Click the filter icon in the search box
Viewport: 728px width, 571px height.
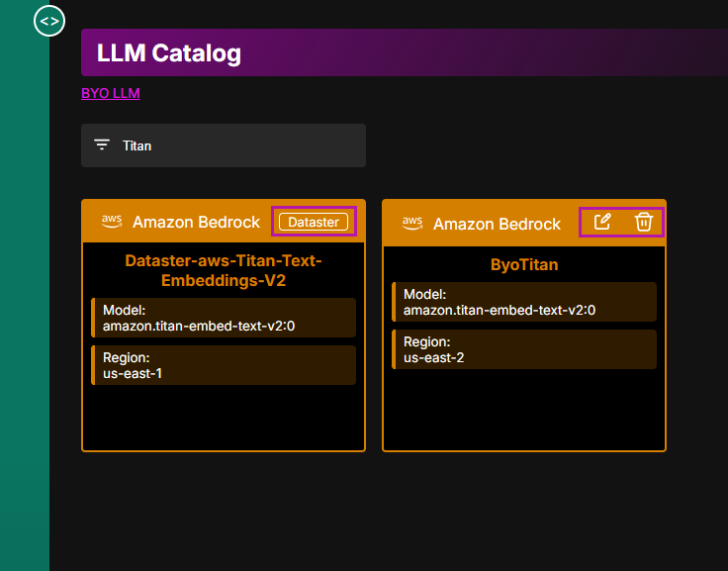[102, 144]
